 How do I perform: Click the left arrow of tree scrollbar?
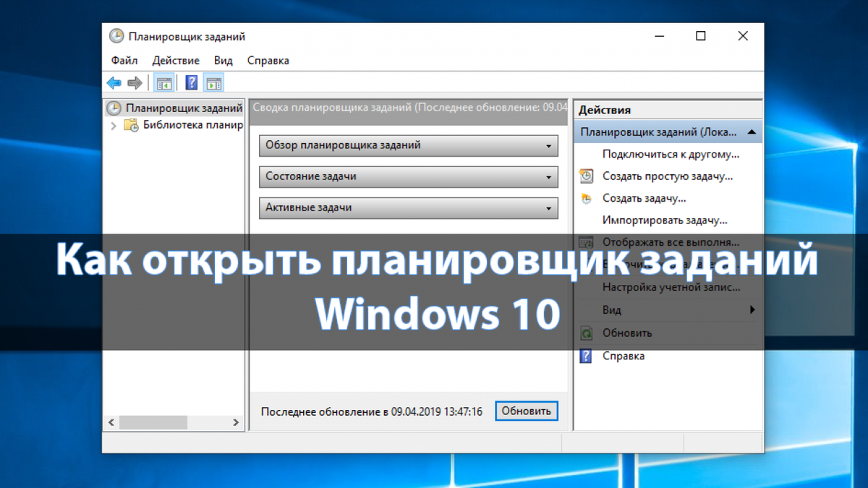tap(111, 422)
